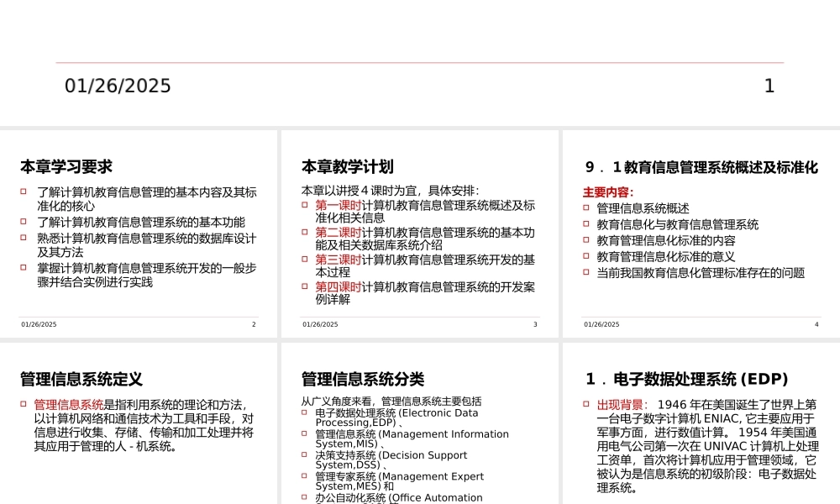840x504 pixels.
Task: Expand the "9．1教育信息管理系统概述及标准化" section
Action: [701, 167]
